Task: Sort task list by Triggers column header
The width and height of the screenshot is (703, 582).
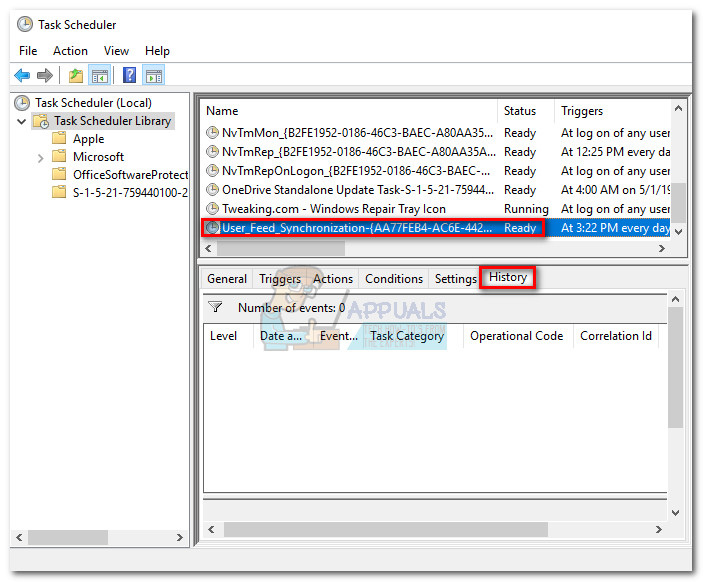Action: pyautogui.click(x=612, y=111)
